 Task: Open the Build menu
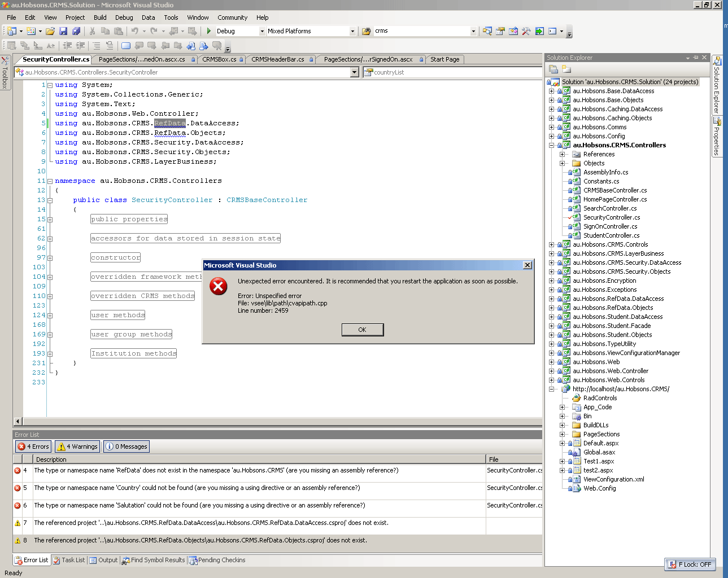(x=100, y=17)
